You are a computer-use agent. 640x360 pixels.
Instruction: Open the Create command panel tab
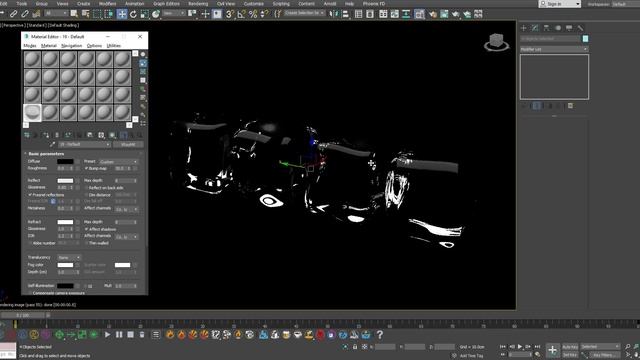click(524, 28)
